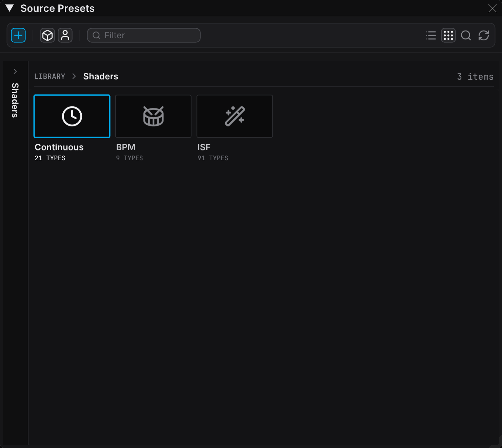Go to LIBRARY in the breadcrumb
Screen dimensions: 502x448
tap(50, 77)
